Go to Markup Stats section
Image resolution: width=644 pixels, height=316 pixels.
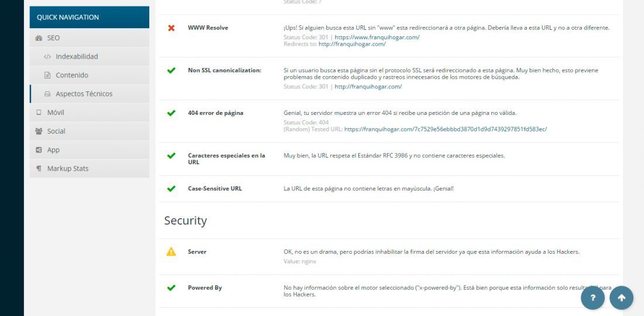(89, 168)
